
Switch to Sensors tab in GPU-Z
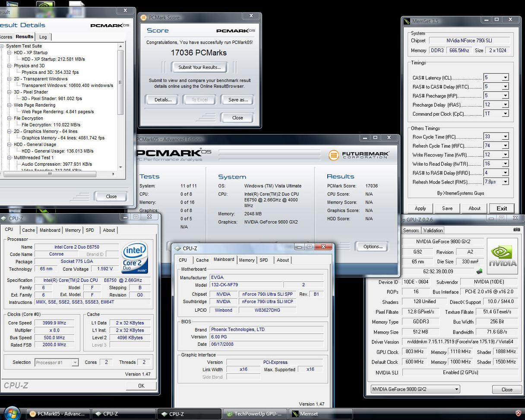pyautogui.click(x=411, y=231)
